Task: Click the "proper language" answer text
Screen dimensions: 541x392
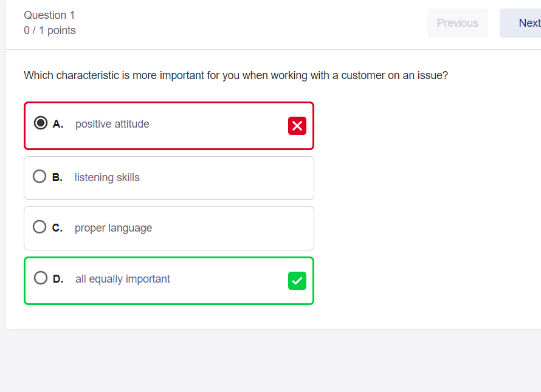Action: click(113, 228)
